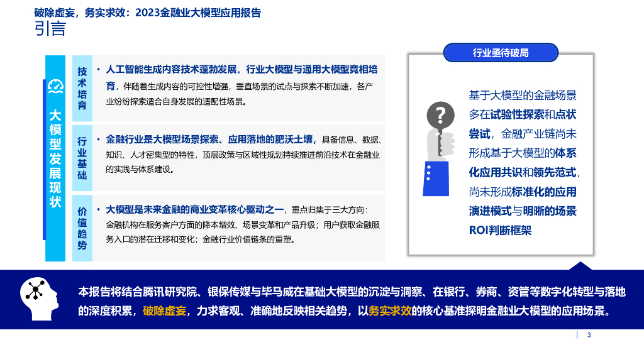Click the bold text 化应用共识
The width and height of the screenshot is (644, 362).
[496, 172]
